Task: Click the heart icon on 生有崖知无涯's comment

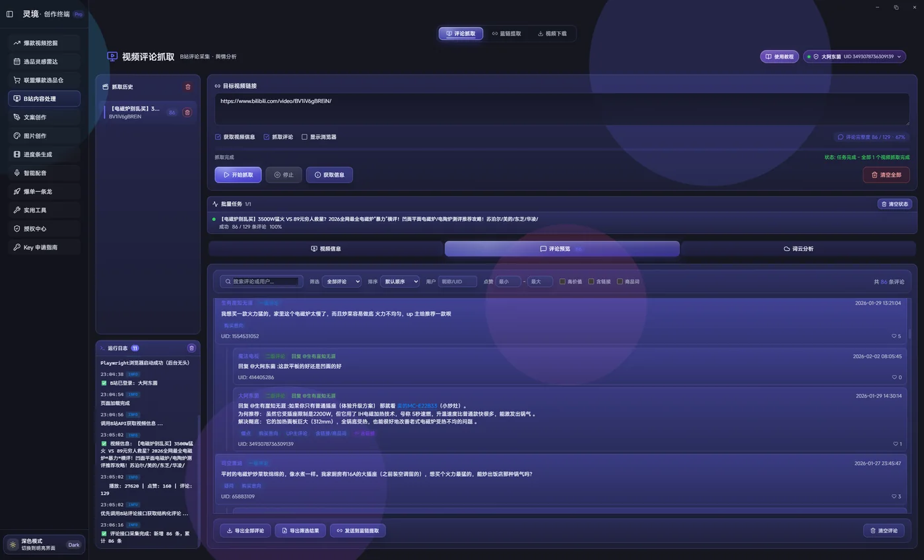Action: pos(894,336)
